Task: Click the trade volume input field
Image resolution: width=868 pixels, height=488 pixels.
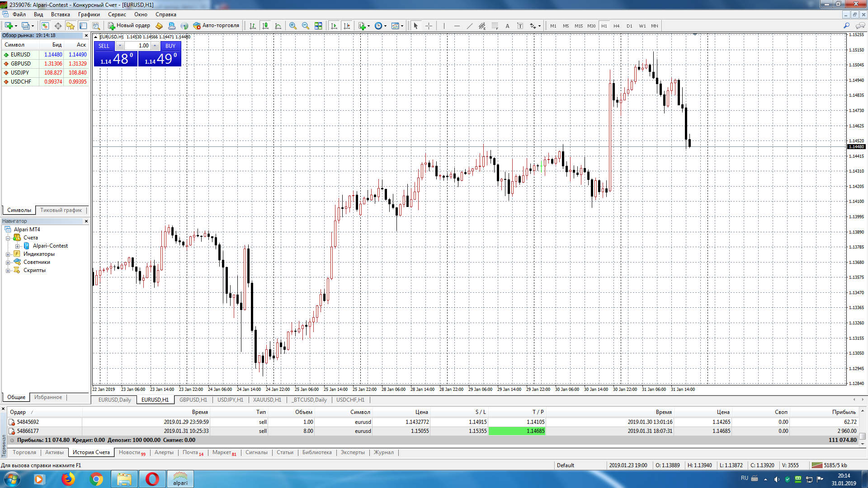Action: click(x=138, y=46)
